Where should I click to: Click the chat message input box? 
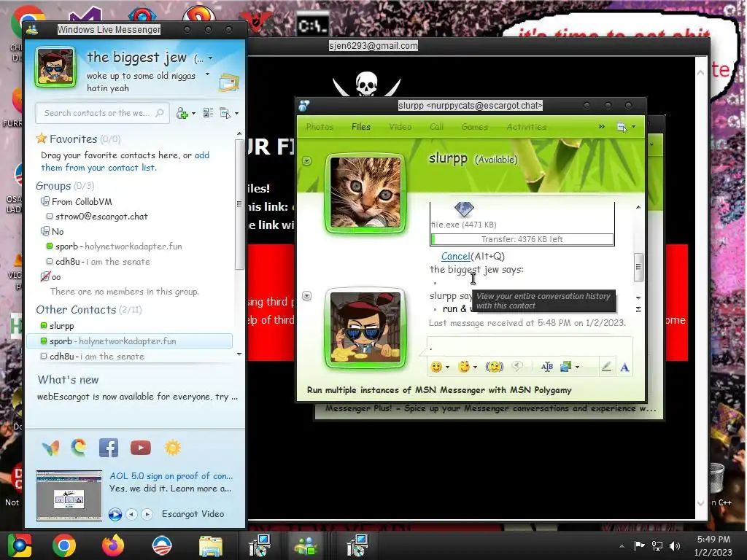click(x=530, y=346)
